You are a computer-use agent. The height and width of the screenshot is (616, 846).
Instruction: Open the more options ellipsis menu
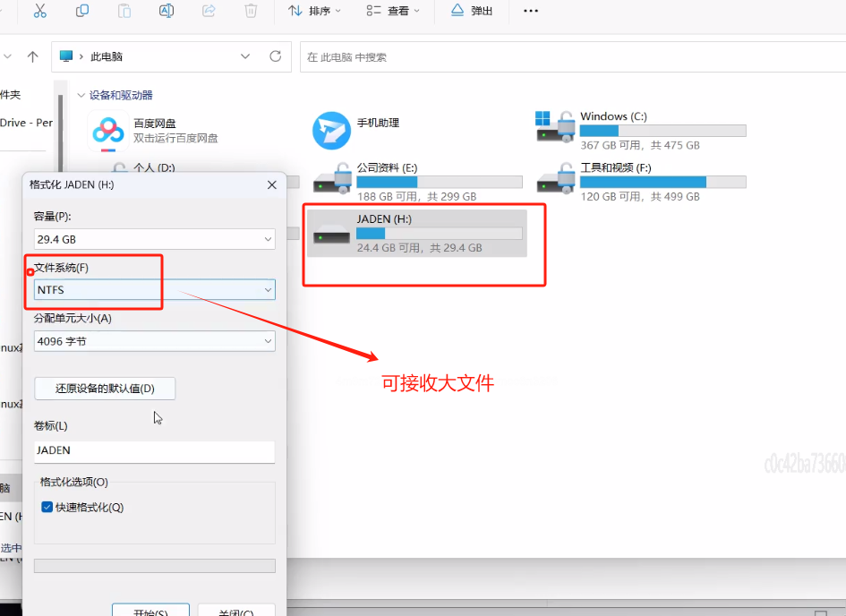(531, 11)
